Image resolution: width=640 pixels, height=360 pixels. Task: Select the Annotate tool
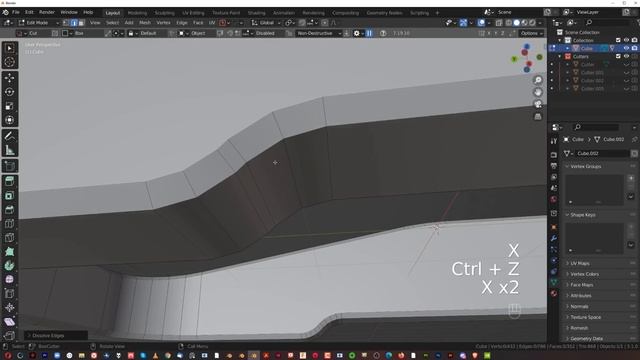click(9, 136)
